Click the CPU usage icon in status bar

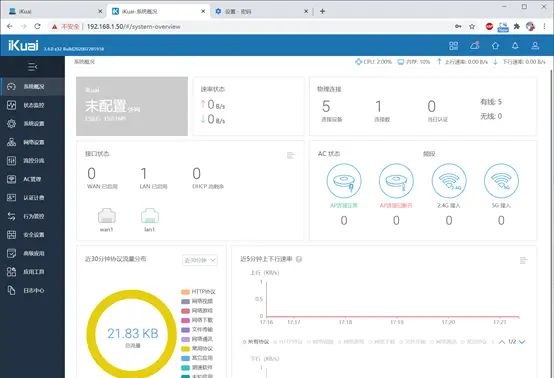[x=358, y=62]
